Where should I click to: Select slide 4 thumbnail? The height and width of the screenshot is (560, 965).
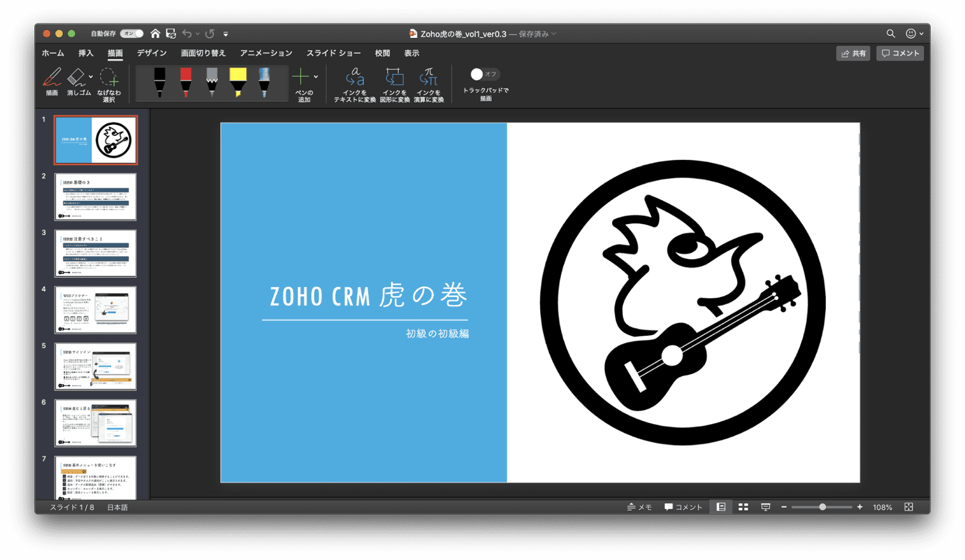tap(96, 310)
